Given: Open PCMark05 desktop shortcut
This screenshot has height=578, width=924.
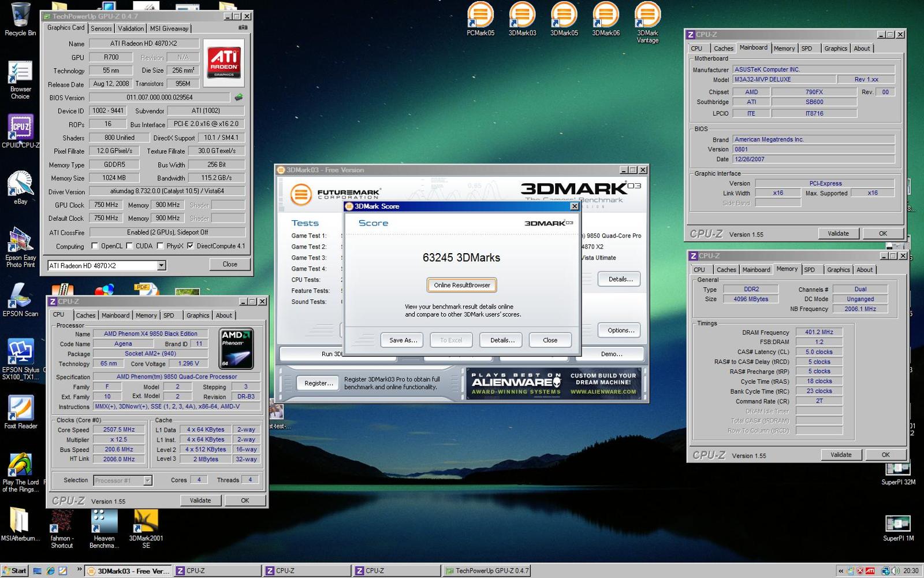Looking at the screenshot, I should click(480, 19).
